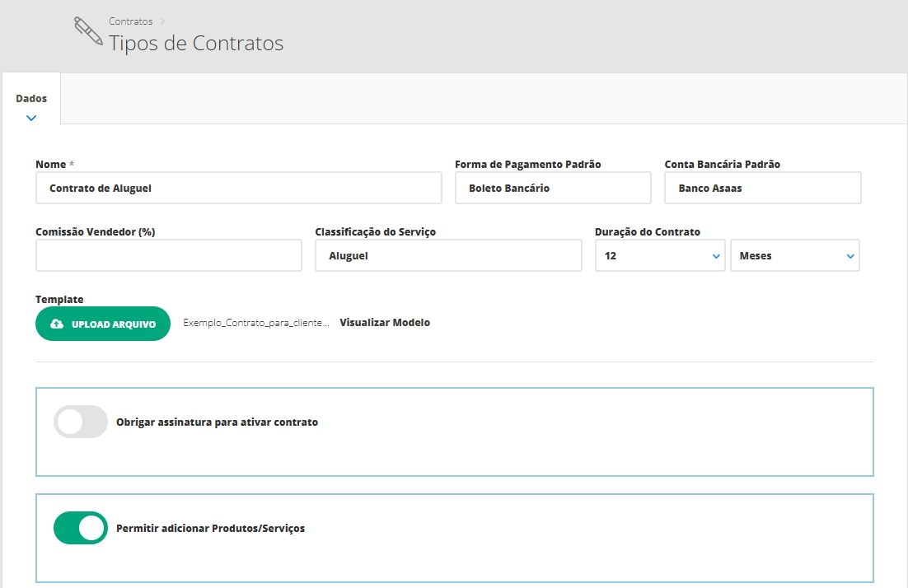Click the cloud upload icon
Viewport: 908px width, 588px height.
57,324
